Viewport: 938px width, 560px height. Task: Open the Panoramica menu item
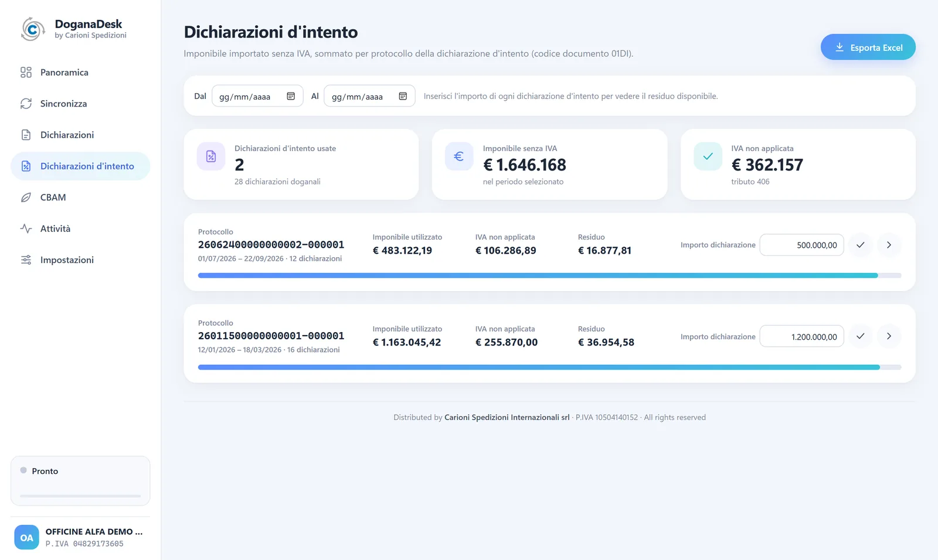click(80, 72)
